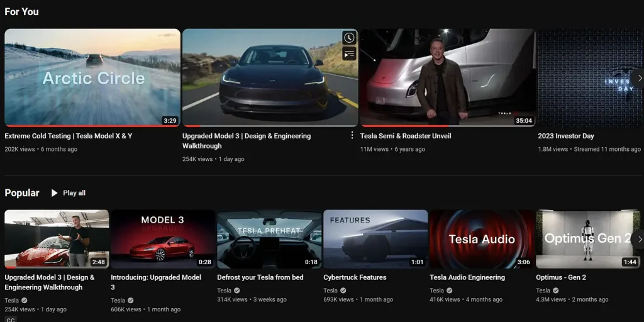
Task: Click text 416K views • 4 months ago
Action: pyautogui.click(x=466, y=299)
